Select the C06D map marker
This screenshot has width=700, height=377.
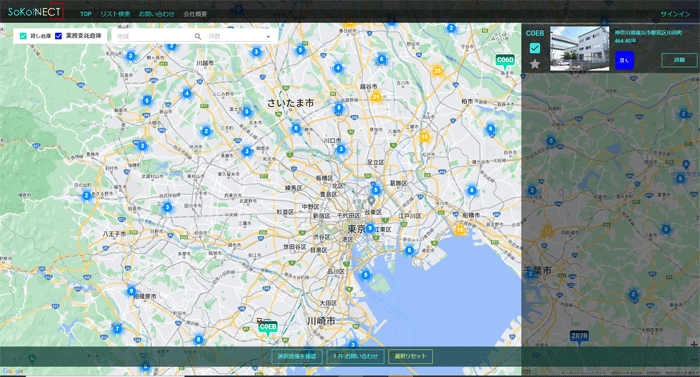pyautogui.click(x=505, y=61)
